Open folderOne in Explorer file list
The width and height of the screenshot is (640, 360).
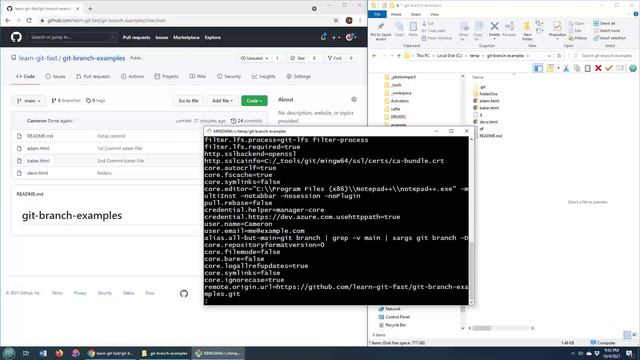485,94
